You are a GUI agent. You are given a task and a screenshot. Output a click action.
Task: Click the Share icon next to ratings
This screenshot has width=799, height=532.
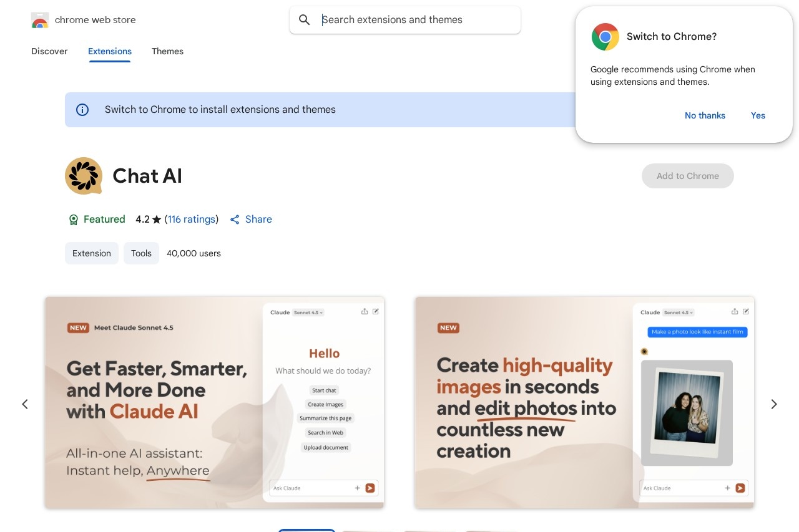tap(235, 220)
